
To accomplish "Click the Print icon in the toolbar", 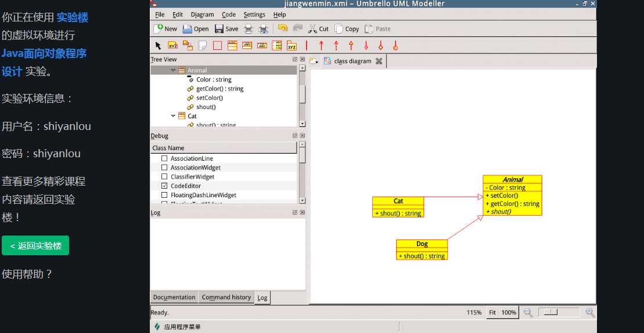I will click(x=248, y=28).
